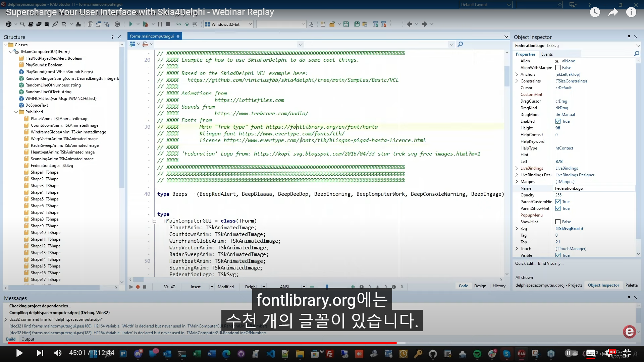Toggle YouTube subtitles button
644x362 pixels.
pos(591,353)
